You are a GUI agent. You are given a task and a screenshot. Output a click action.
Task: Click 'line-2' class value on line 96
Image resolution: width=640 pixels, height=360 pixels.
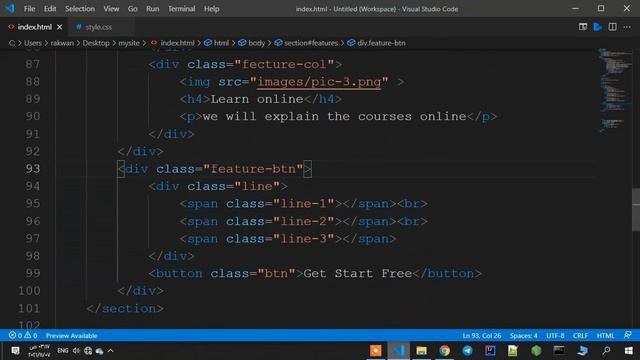pyautogui.click(x=304, y=221)
